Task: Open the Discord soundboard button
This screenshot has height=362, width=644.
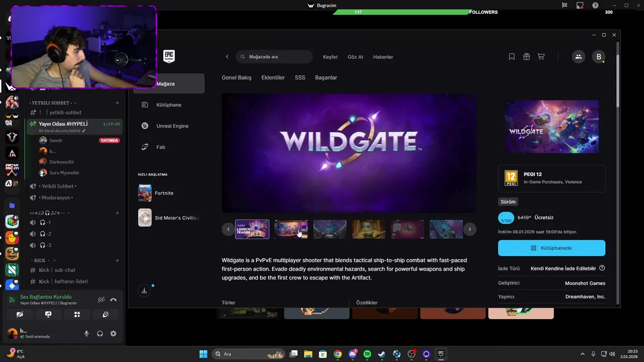Action: (x=106, y=314)
